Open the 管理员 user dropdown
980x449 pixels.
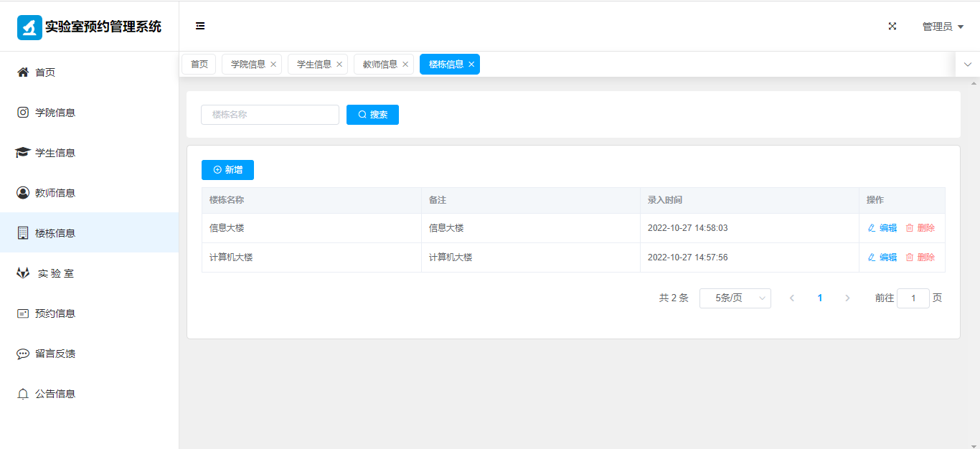pyautogui.click(x=942, y=27)
